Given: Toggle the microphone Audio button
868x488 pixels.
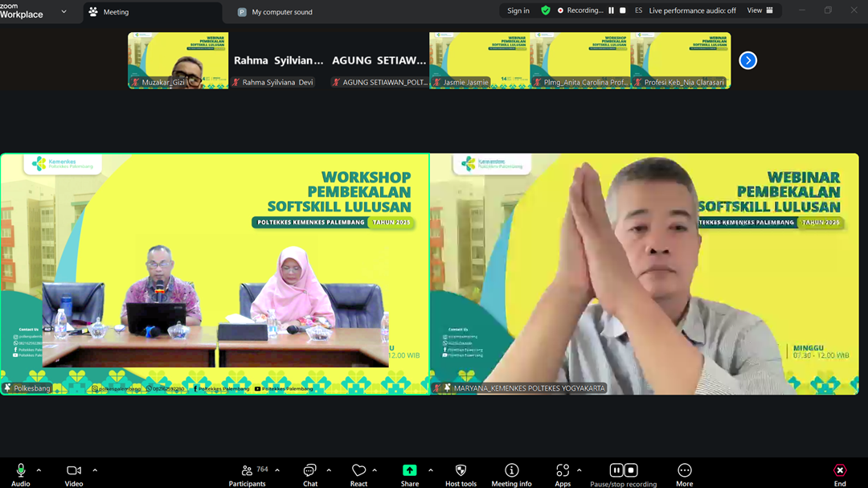Looking at the screenshot, I should (x=21, y=474).
